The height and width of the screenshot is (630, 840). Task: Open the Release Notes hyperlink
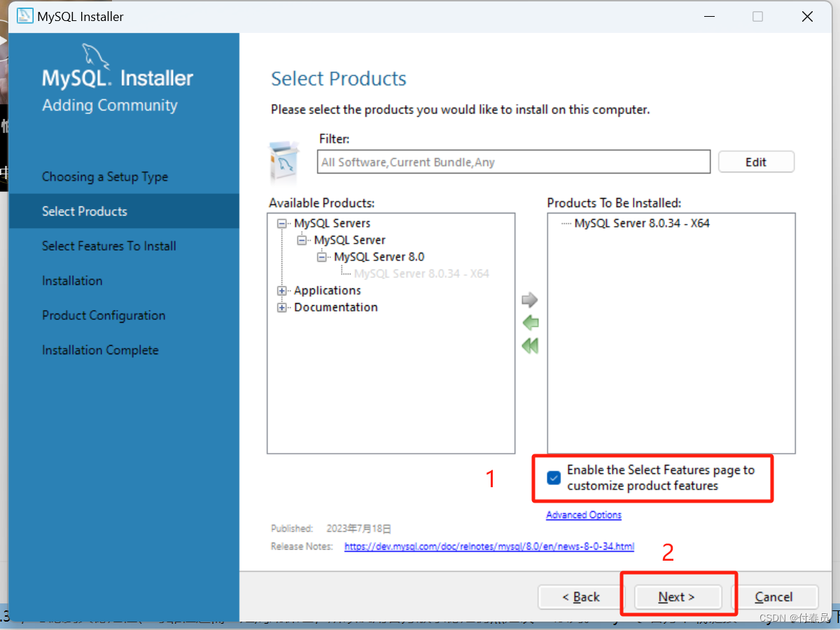pyautogui.click(x=489, y=546)
